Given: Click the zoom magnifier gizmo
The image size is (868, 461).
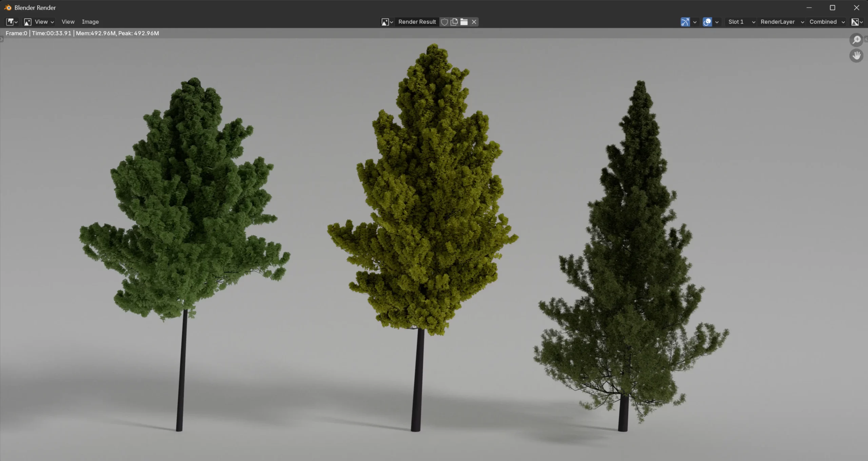Looking at the screenshot, I should tap(856, 40).
